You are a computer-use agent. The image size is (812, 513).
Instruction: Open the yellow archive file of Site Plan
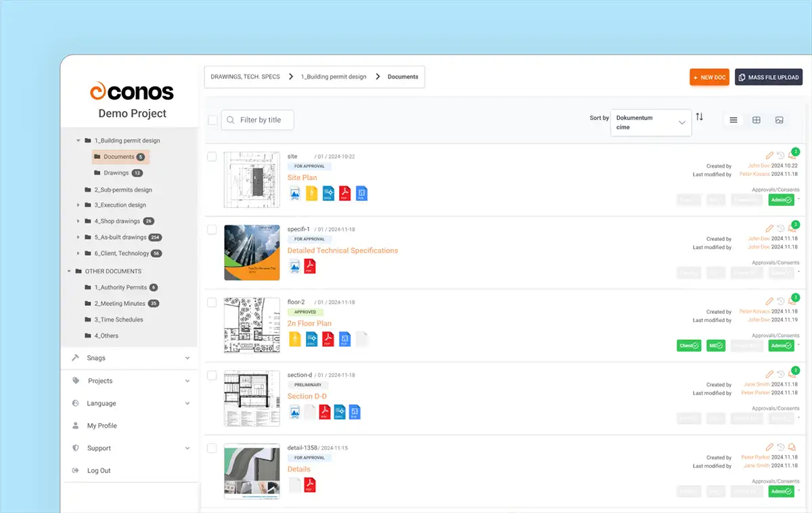coord(311,194)
